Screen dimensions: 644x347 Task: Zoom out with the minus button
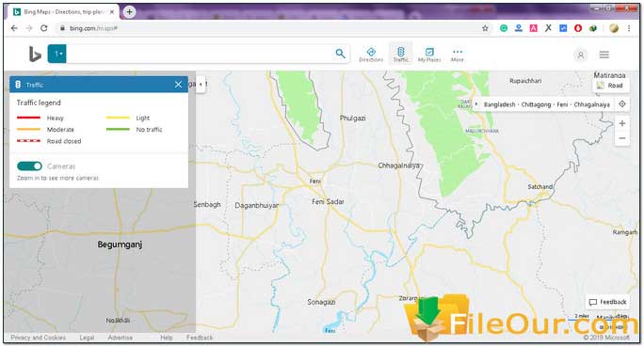coord(621,138)
